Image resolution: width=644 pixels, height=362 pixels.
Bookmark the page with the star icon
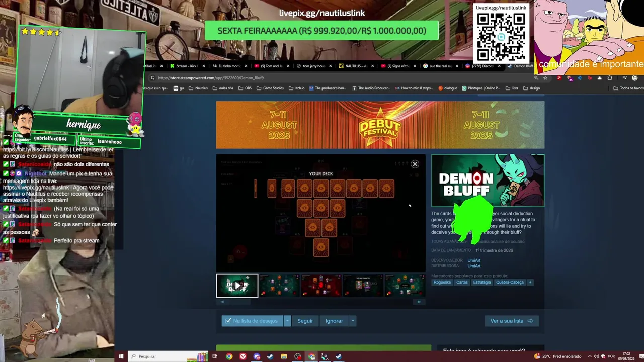(x=545, y=78)
